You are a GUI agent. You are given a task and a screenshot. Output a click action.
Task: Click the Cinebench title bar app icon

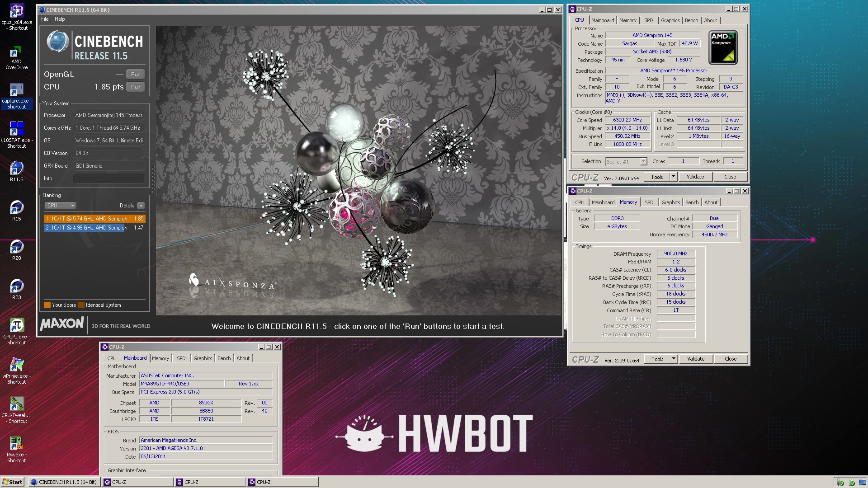coord(42,9)
